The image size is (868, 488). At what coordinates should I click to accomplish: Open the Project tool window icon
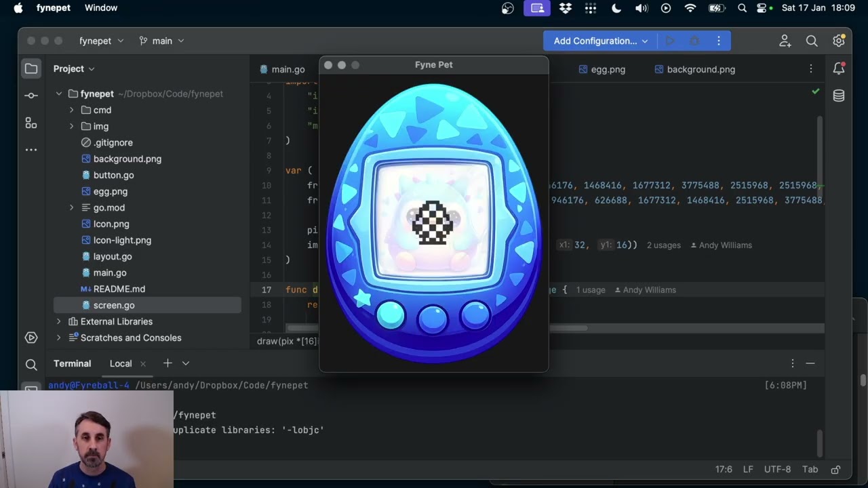point(31,68)
